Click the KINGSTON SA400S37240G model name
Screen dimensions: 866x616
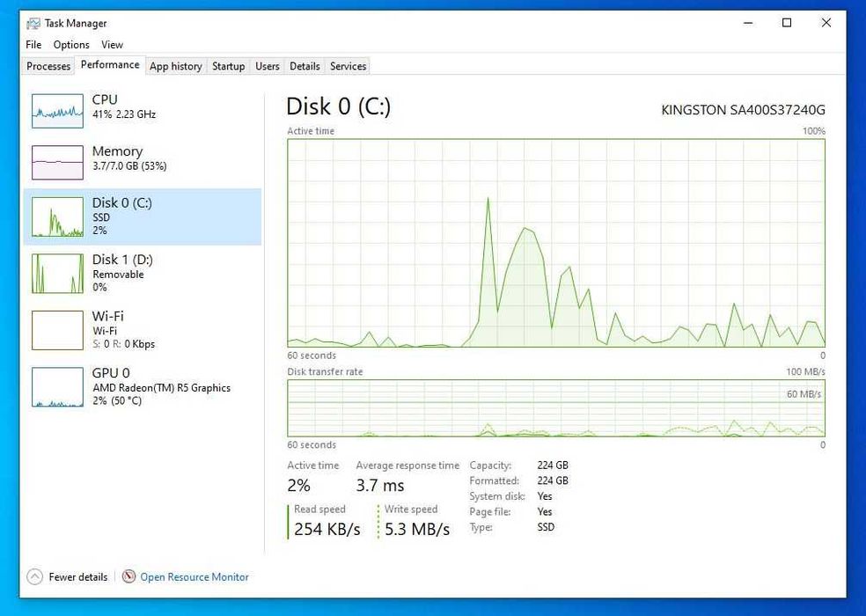(743, 110)
